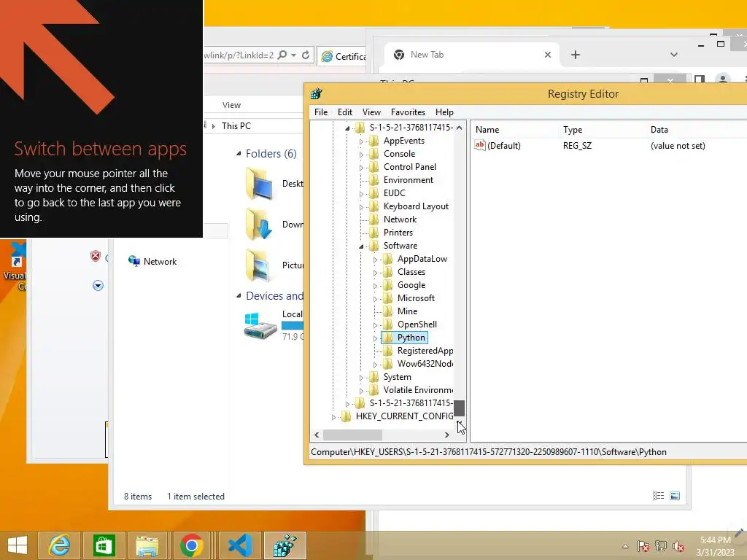Screen dimensions: 747x560
Task: Select the OpenShell registry key
Action: (x=417, y=324)
